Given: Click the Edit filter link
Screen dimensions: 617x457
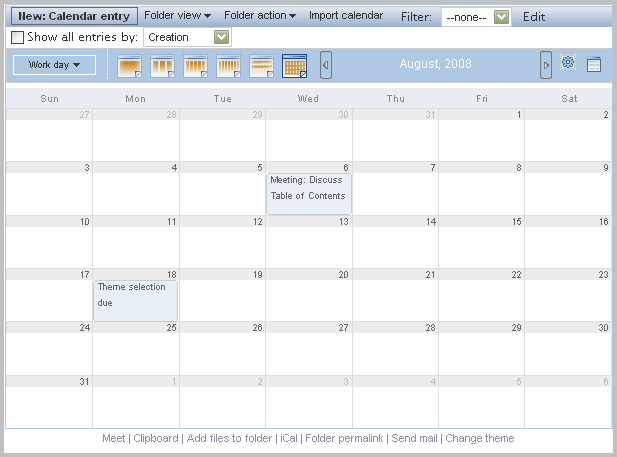Looking at the screenshot, I should click(x=534, y=17).
